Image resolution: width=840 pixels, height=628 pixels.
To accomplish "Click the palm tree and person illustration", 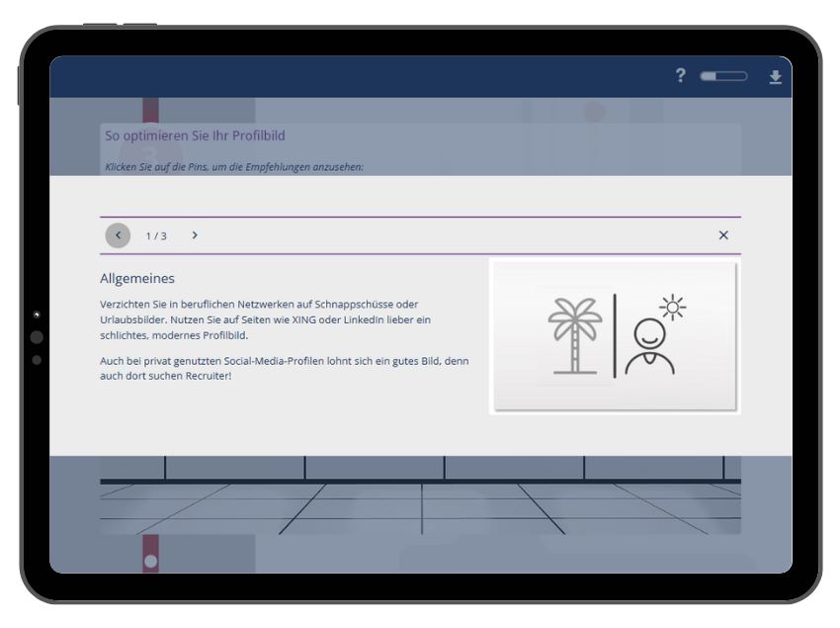I will click(x=614, y=336).
